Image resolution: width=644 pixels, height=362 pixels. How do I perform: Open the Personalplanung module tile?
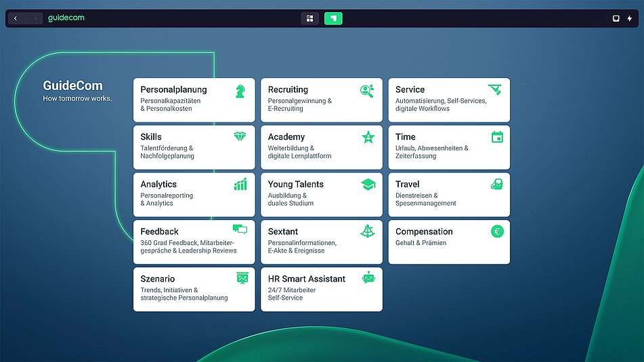click(x=194, y=99)
